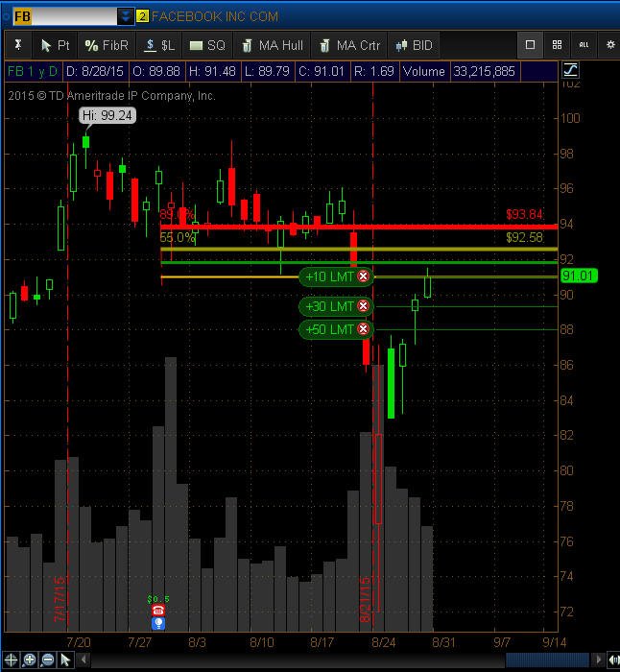620x672 pixels.
Task: Click the FB 1 y D timeframe label
Action: coord(33,71)
